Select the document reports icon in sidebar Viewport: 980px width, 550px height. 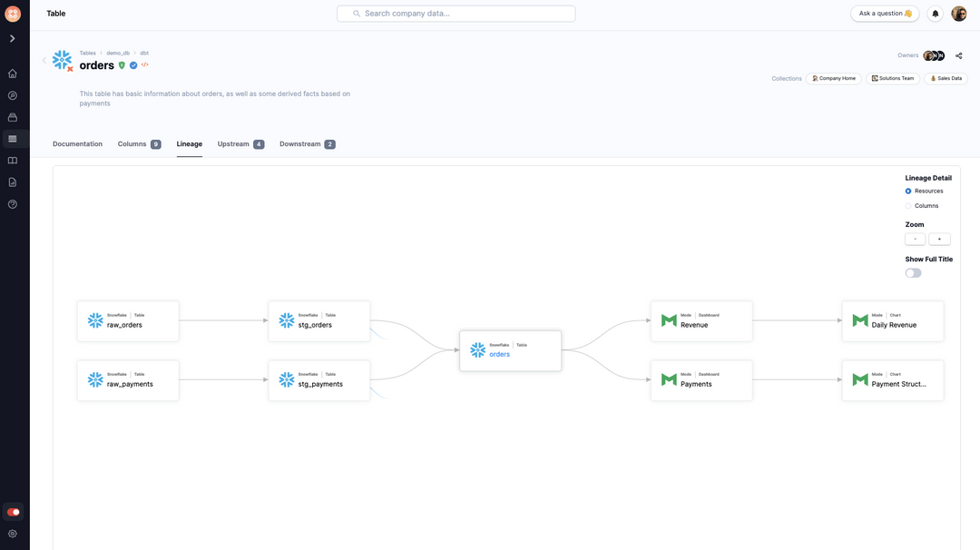point(13,182)
